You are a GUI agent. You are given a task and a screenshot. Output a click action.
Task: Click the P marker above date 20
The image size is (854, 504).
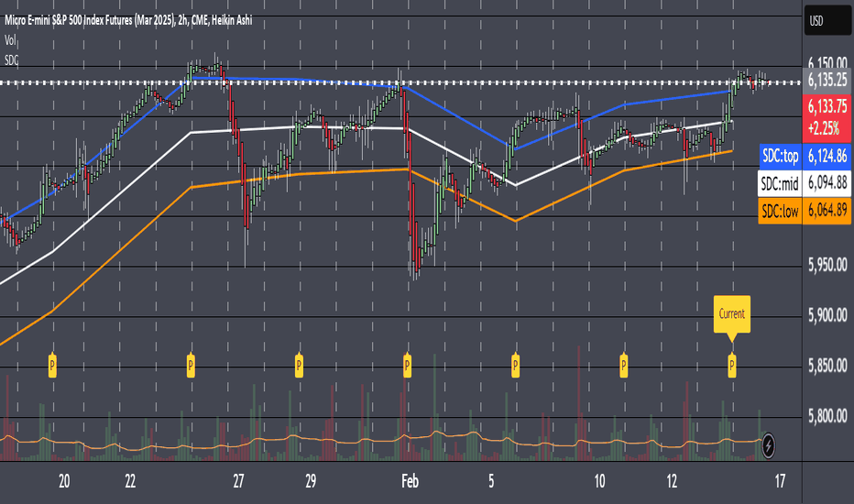tap(52, 365)
